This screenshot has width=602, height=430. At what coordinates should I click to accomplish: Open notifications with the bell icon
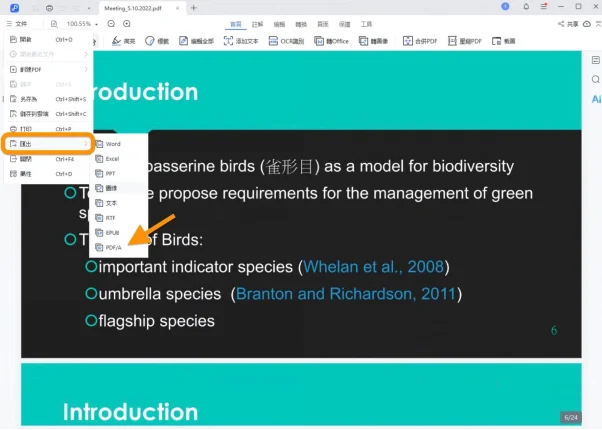point(526,7)
